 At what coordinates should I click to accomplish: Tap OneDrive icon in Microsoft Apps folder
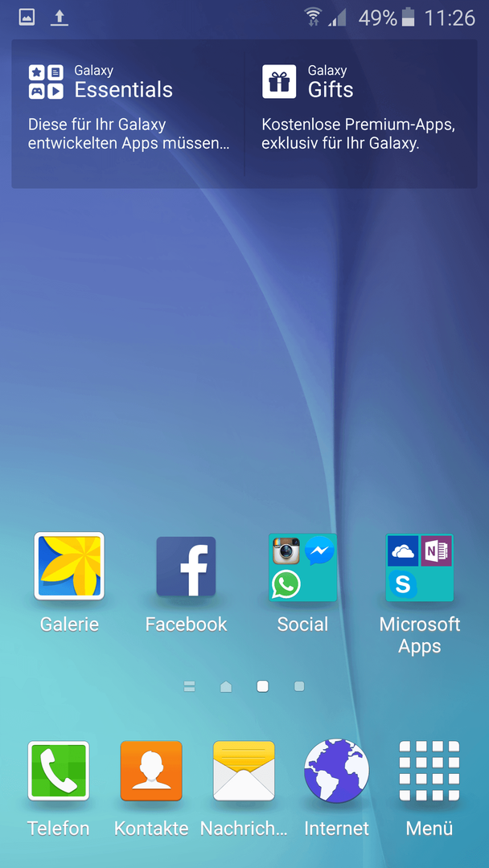(403, 551)
